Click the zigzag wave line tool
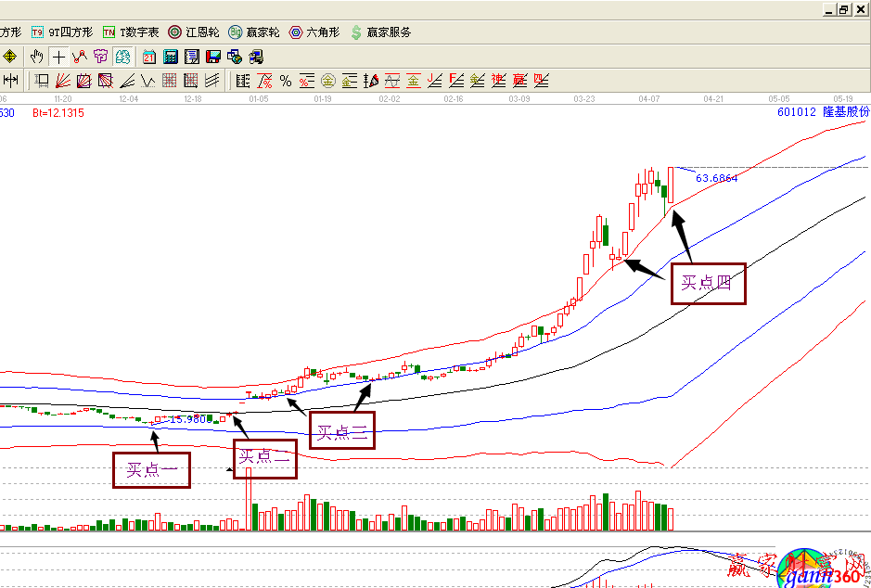Screen dimensions: 871x588 [x=80, y=57]
